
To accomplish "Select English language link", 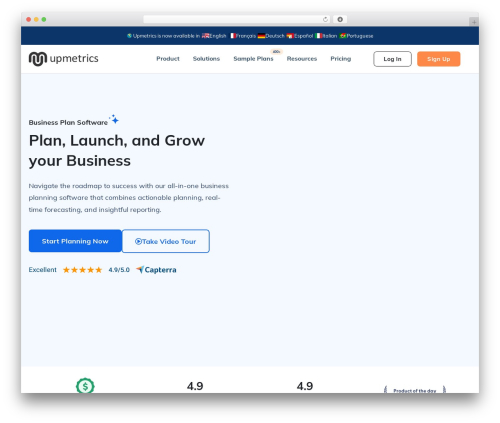I will tap(214, 36).
